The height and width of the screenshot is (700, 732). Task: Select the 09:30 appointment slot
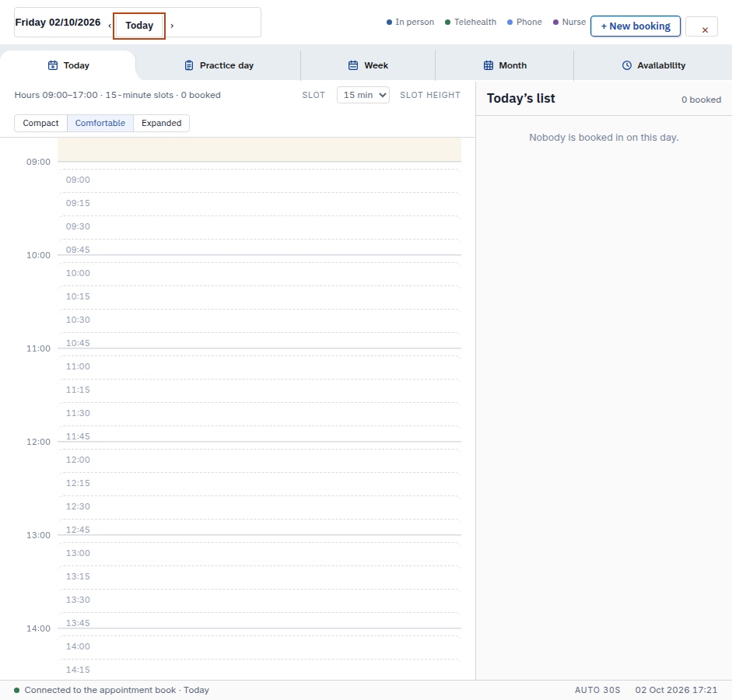(260, 227)
